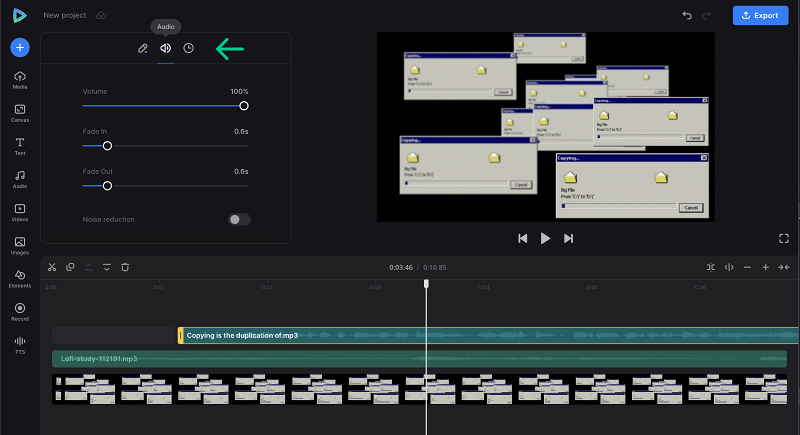Click the New project title

65,15
